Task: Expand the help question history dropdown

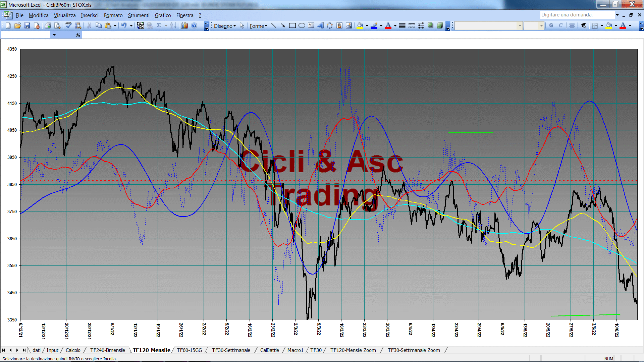Action: coord(617,15)
